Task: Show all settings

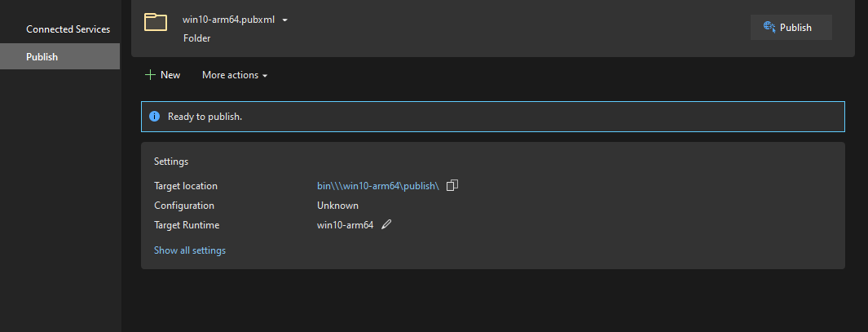Action: click(x=190, y=250)
